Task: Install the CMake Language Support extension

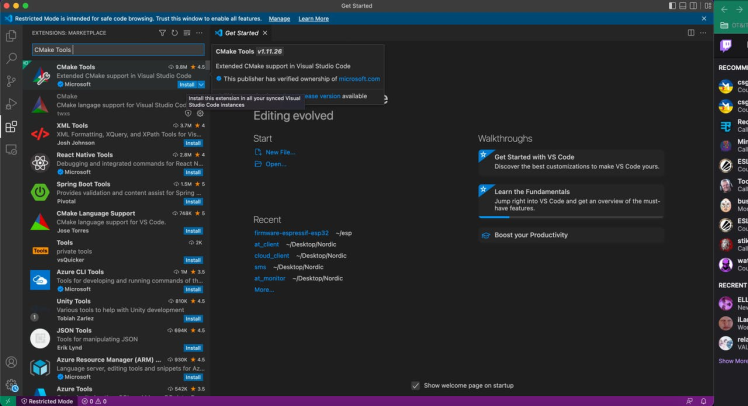Action: pos(193,231)
